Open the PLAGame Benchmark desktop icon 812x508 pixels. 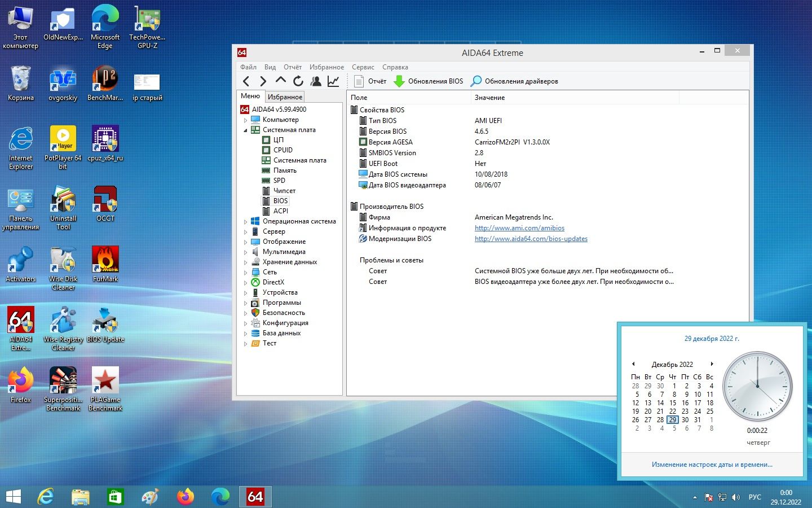105,389
